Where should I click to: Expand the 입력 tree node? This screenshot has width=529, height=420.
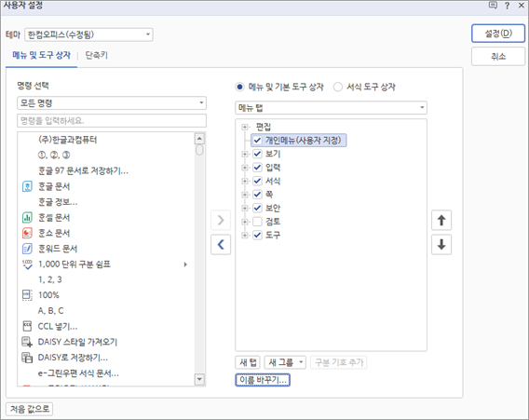(x=245, y=168)
